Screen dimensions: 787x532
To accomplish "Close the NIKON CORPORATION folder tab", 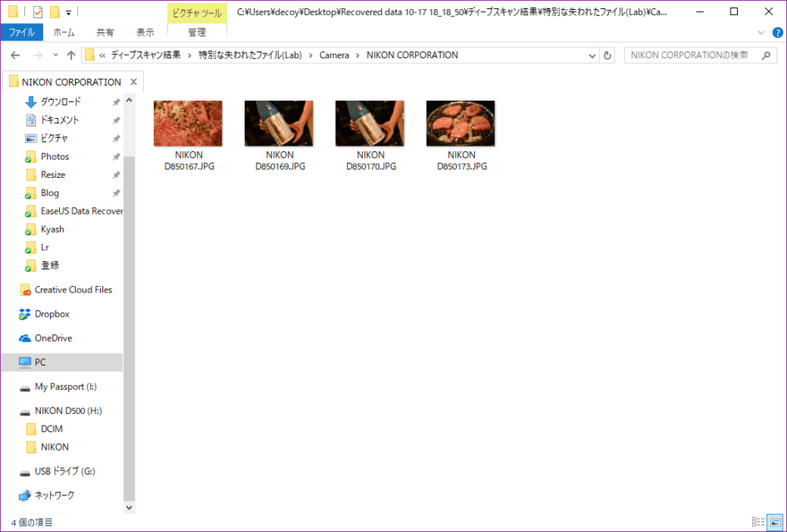I will (x=133, y=81).
